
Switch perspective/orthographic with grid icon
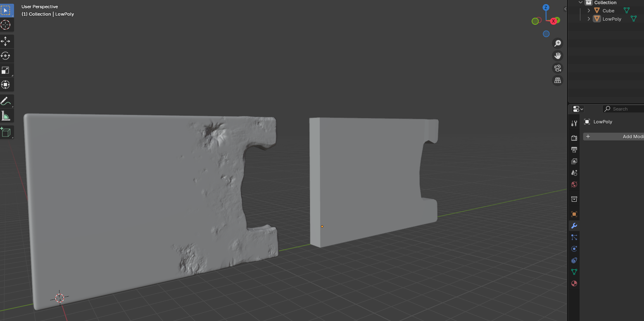(558, 80)
